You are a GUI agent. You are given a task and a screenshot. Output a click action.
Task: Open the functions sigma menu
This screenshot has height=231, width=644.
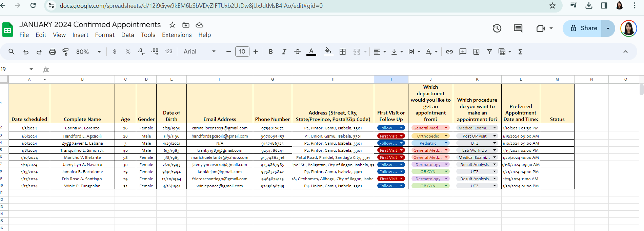pos(520,52)
